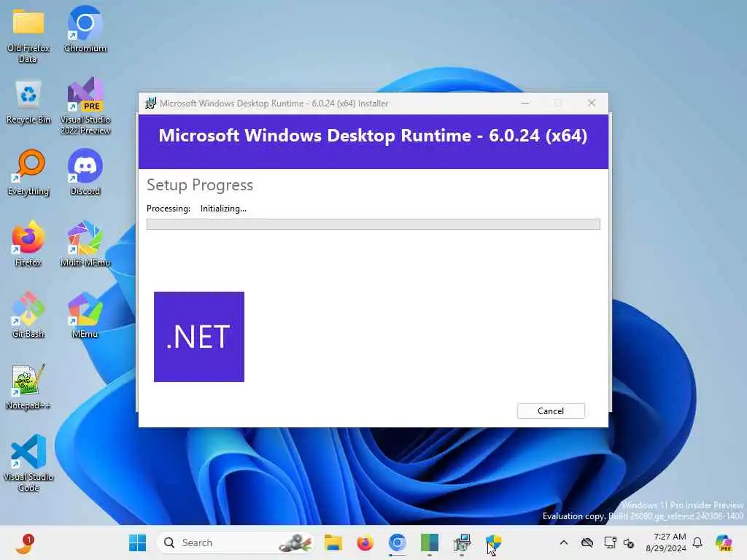Image resolution: width=747 pixels, height=560 pixels.
Task: Close the Desktop Runtime installer window
Action: (x=592, y=103)
